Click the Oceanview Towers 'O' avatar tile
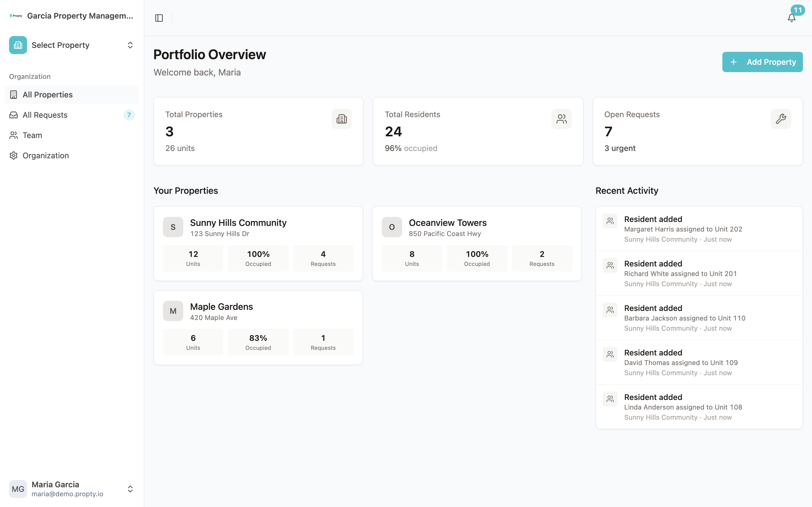This screenshot has height=507, width=812. click(392, 227)
